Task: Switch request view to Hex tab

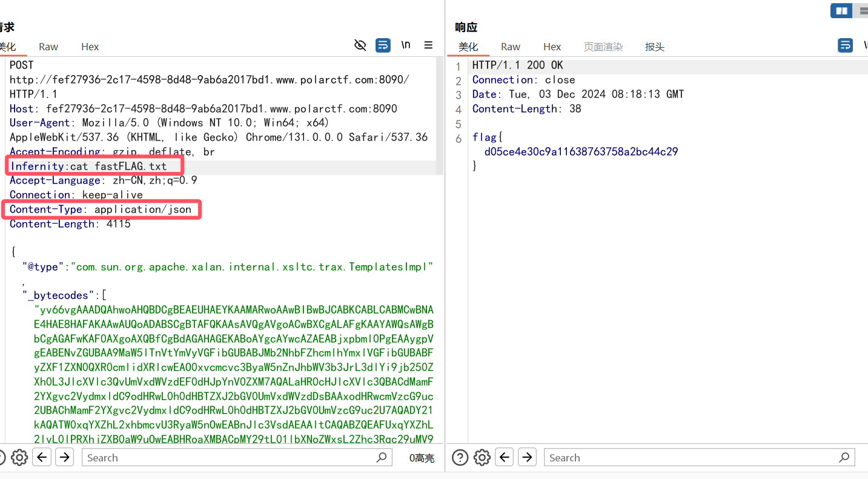Action: point(90,47)
